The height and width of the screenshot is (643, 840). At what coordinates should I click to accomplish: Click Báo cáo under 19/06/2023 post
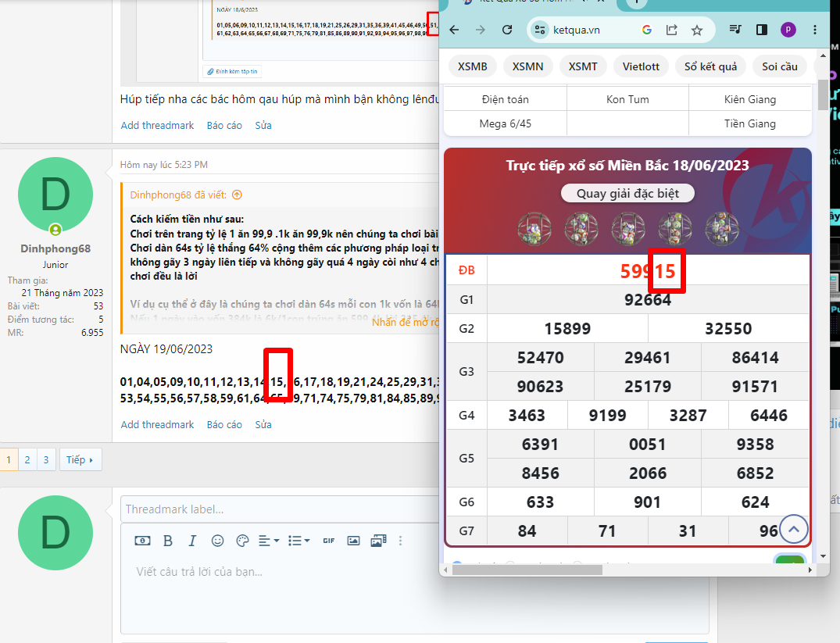point(224,424)
